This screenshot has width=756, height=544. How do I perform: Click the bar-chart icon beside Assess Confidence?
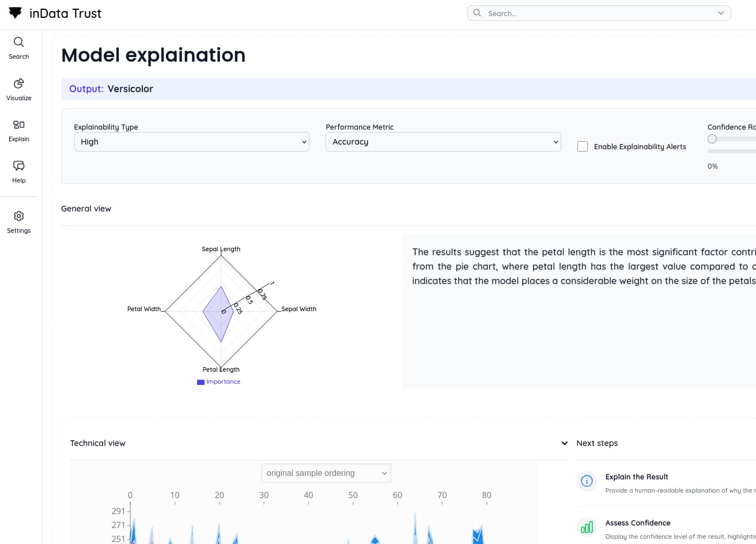point(587,527)
